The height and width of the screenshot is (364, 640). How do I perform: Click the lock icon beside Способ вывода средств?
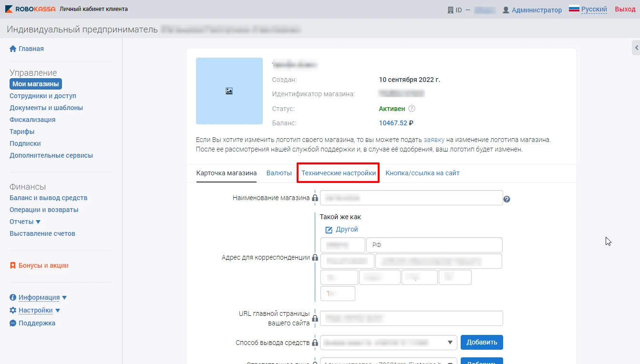315,343
